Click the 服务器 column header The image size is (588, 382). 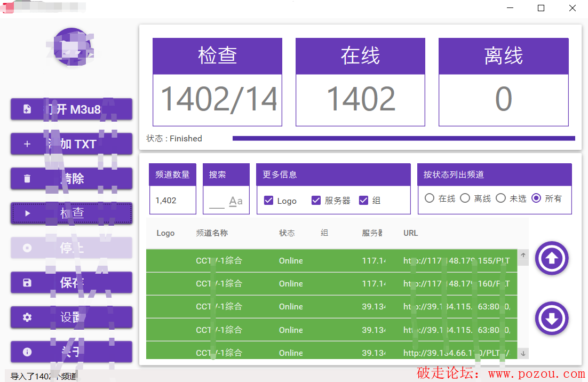pos(372,233)
